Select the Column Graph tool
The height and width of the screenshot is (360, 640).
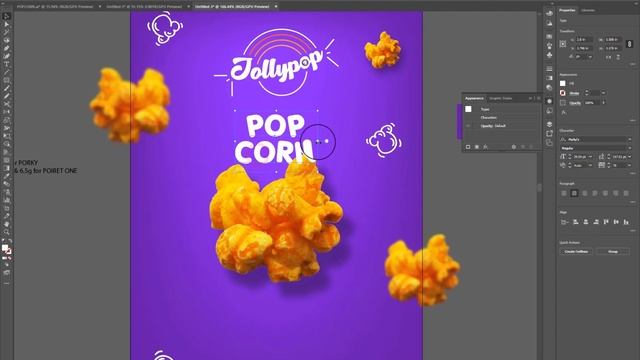click(7, 200)
